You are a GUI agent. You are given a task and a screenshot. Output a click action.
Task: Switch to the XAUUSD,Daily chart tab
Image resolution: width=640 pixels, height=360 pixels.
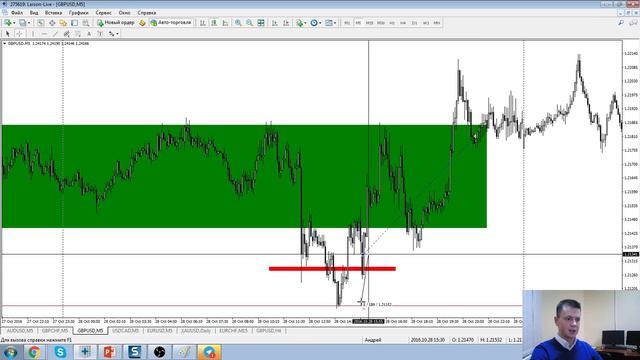tap(196, 331)
